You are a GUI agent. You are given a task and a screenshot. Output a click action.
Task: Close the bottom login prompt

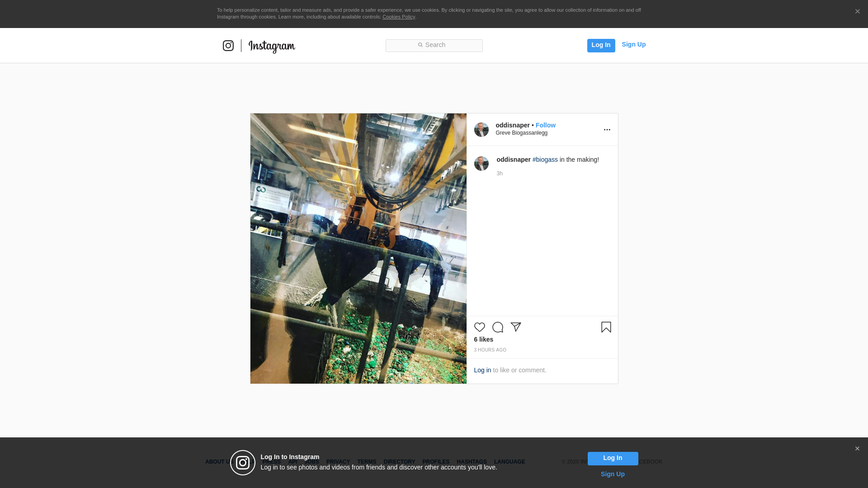point(857,449)
